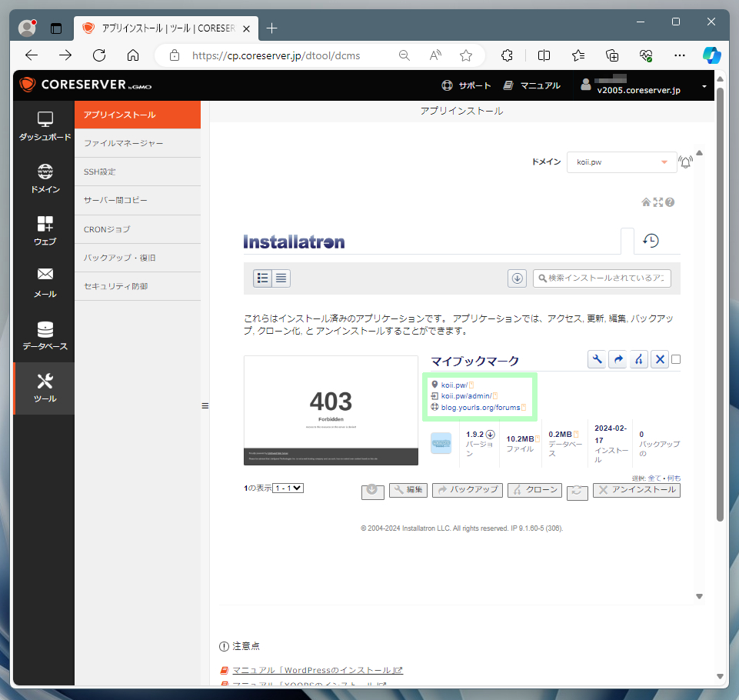Click the bottom クローン button
739x700 pixels.
[534, 490]
